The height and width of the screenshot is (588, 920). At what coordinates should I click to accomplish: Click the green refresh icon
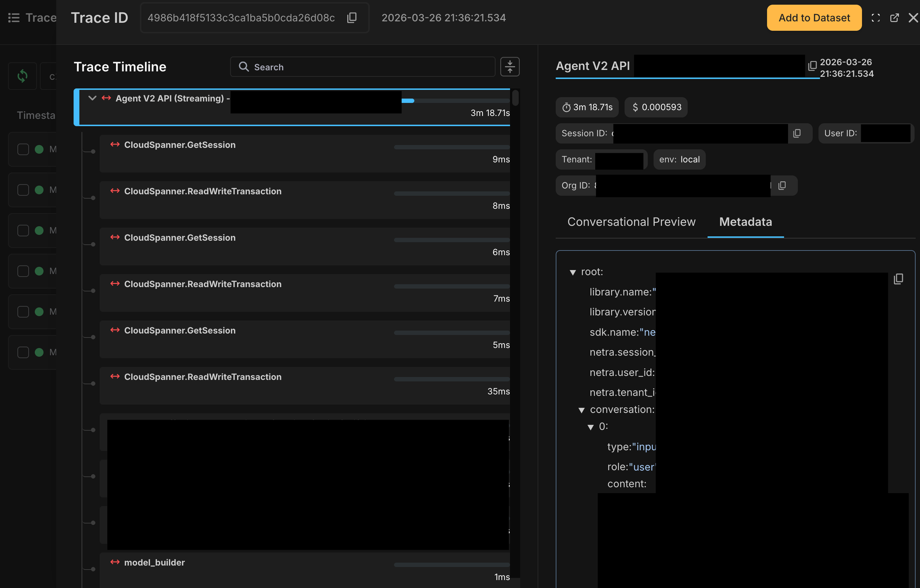[x=22, y=76]
